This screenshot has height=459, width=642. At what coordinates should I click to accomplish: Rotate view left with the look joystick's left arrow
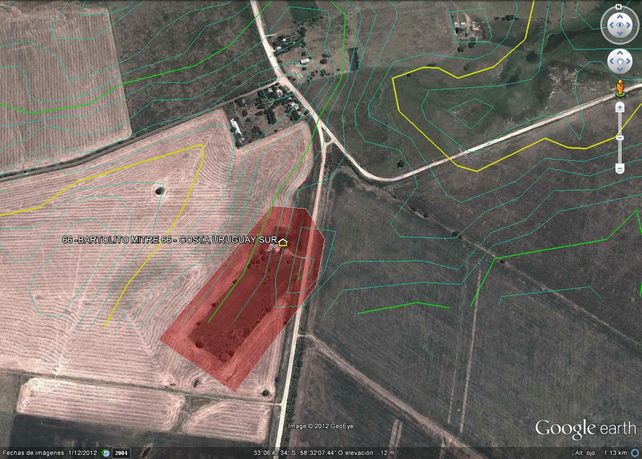[611, 25]
